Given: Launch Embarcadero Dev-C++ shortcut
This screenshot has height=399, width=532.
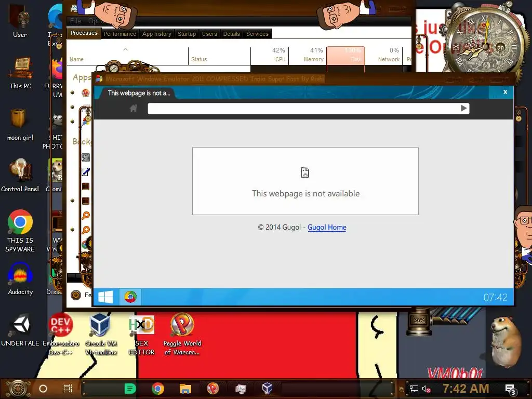Looking at the screenshot, I should click(61, 334).
